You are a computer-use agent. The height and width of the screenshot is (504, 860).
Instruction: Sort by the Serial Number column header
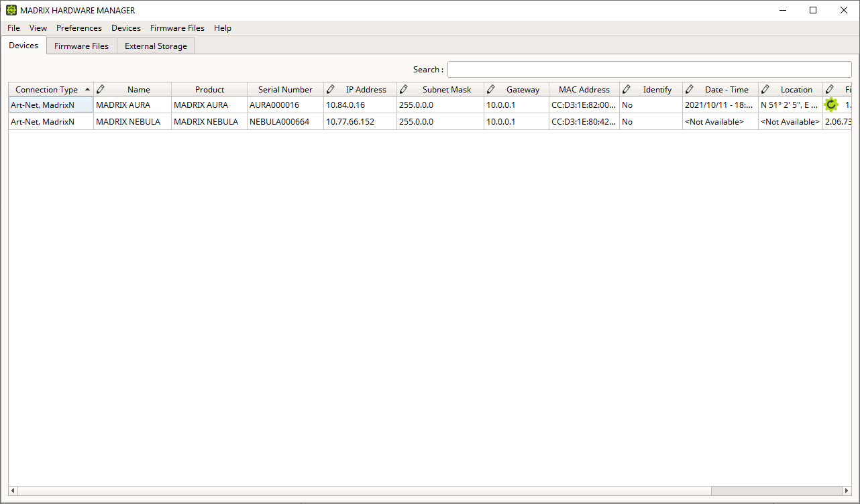pyautogui.click(x=285, y=89)
